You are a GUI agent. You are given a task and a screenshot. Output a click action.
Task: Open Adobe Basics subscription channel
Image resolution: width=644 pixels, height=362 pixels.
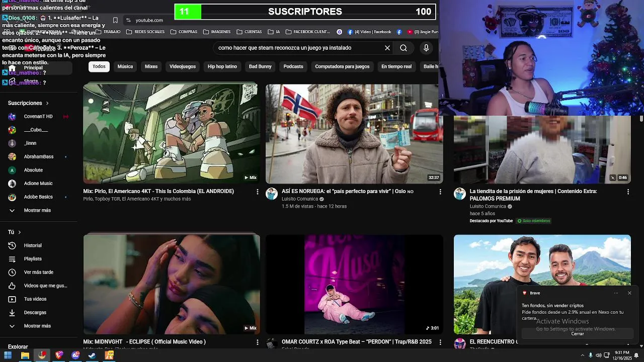click(38, 197)
